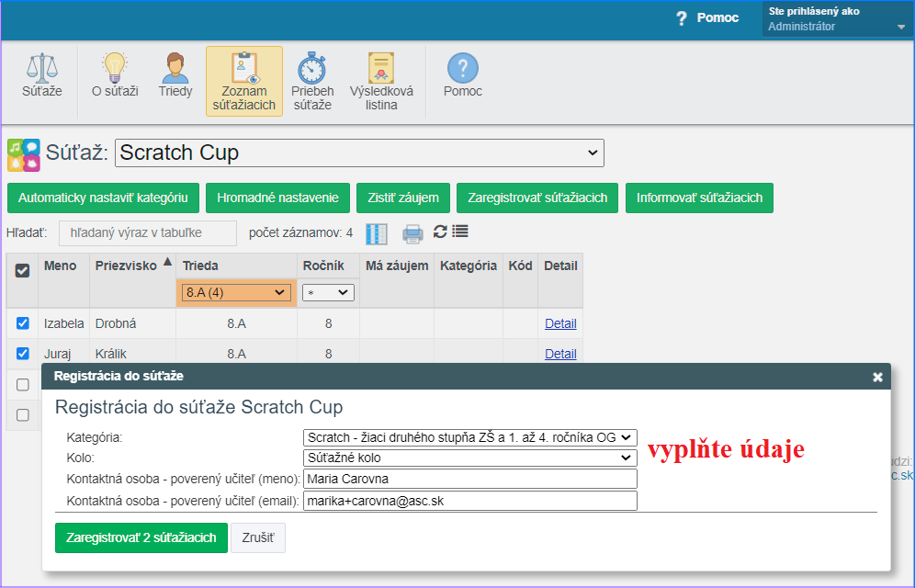Toggle the select-all header checkbox
Screen dimensions: 915x588
[22, 271]
